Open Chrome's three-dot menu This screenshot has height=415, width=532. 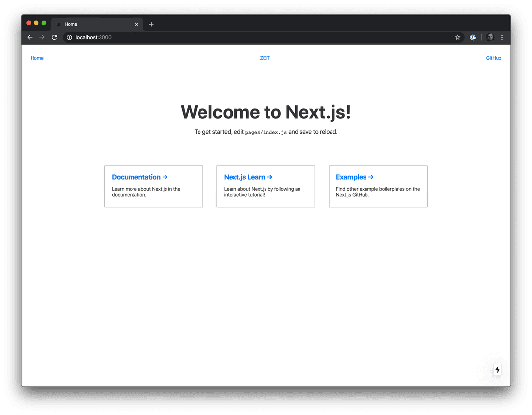(502, 37)
